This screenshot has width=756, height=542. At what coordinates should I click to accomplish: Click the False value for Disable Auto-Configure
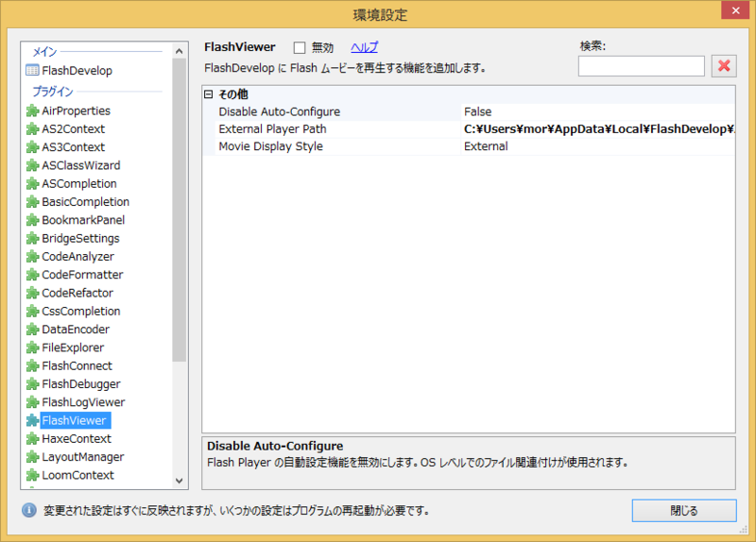point(478,111)
